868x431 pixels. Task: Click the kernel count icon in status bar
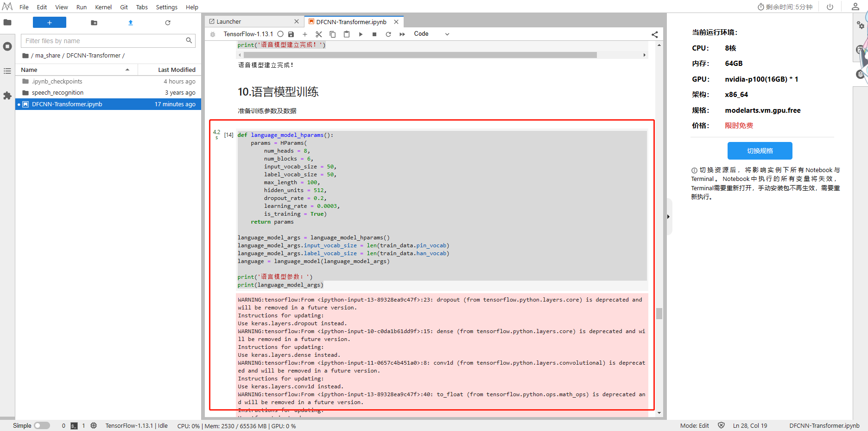click(94, 425)
